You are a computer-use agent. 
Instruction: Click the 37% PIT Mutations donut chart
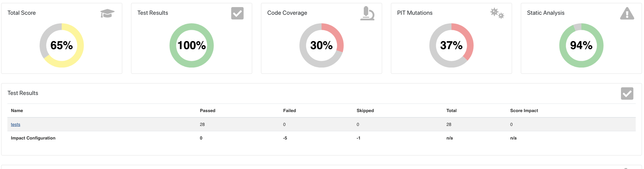point(451,45)
